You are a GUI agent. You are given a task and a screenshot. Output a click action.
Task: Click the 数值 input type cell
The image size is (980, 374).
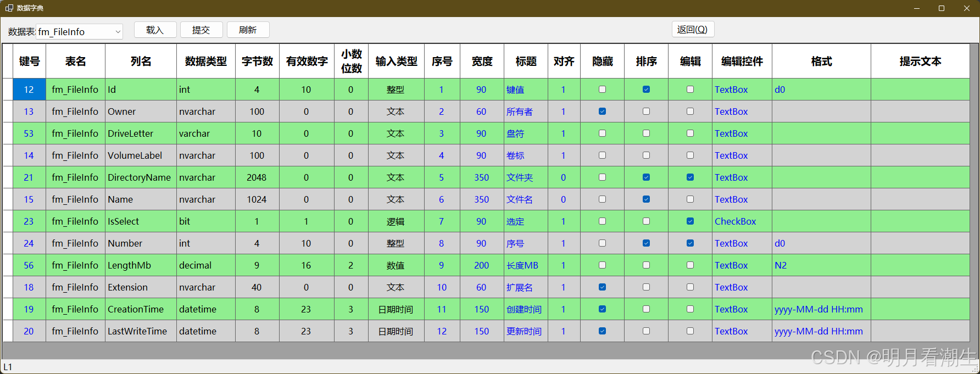[x=396, y=265]
